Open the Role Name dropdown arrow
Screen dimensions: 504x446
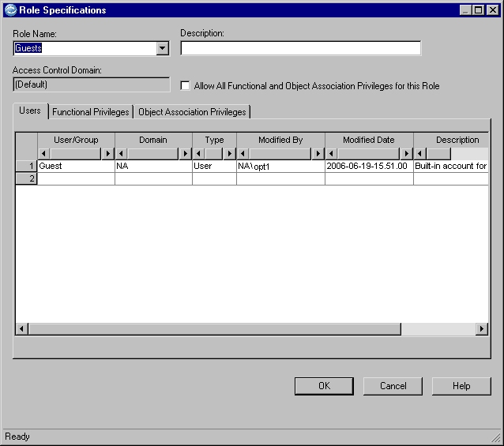163,48
